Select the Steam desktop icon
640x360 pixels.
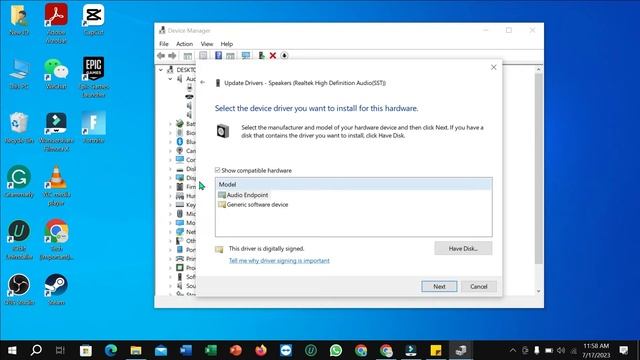(56, 289)
